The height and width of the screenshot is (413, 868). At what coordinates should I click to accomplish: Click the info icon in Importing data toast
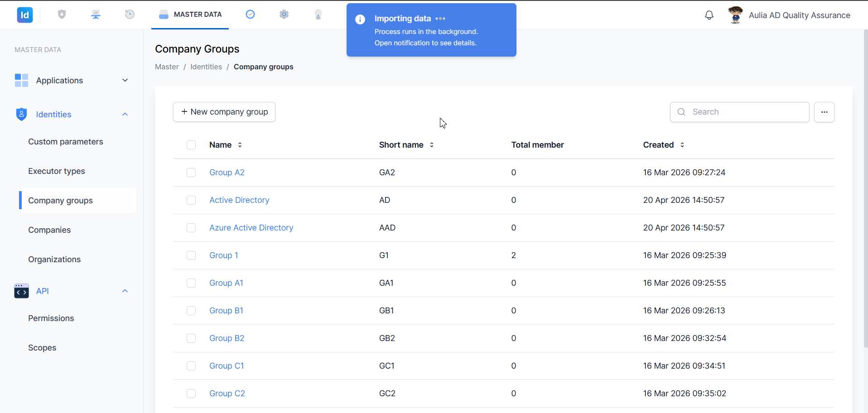pyautogui.click(x=360, y=19)
